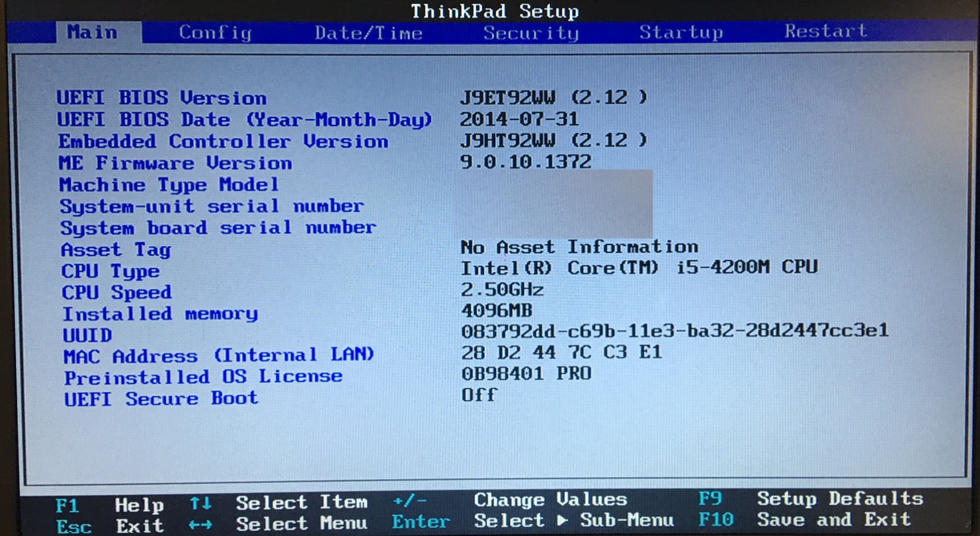Viewport: 980px width, 536px height.
Task: Click the UUID value starting 083792dd
Action: (x=675, y=330)
